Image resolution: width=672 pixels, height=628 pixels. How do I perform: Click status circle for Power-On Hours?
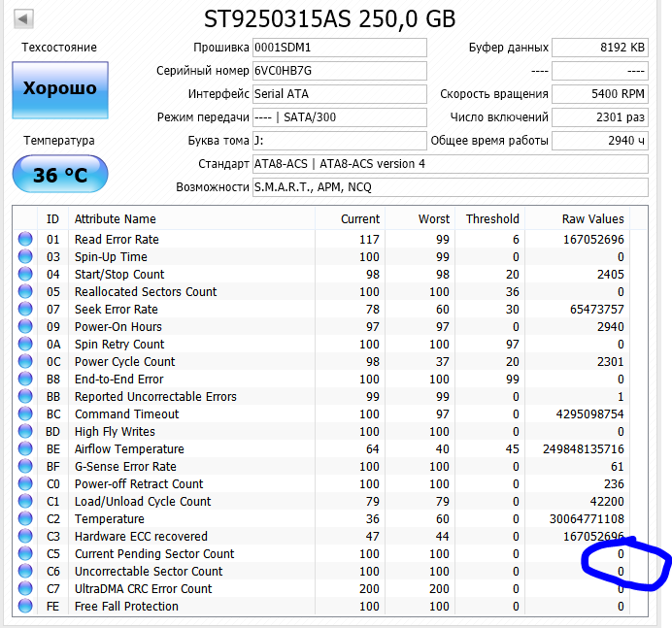pyautogui.click(x=25, y=326)
